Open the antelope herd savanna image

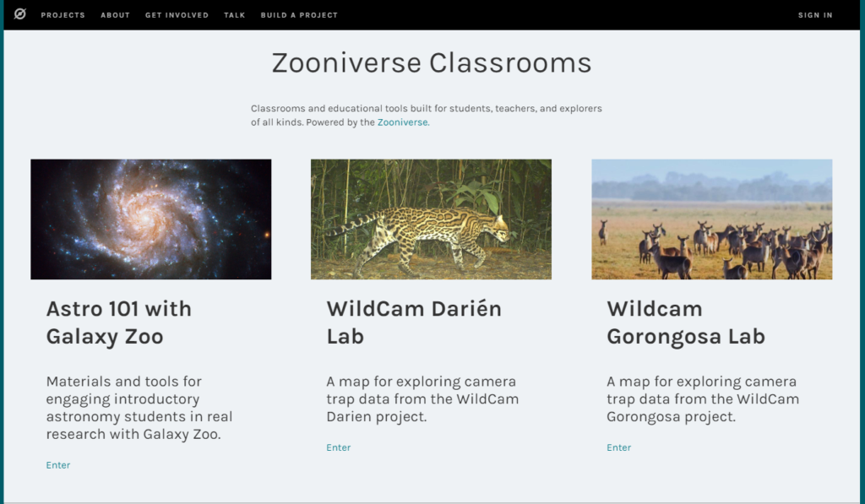pyautogui.click(x=711, y=219)
